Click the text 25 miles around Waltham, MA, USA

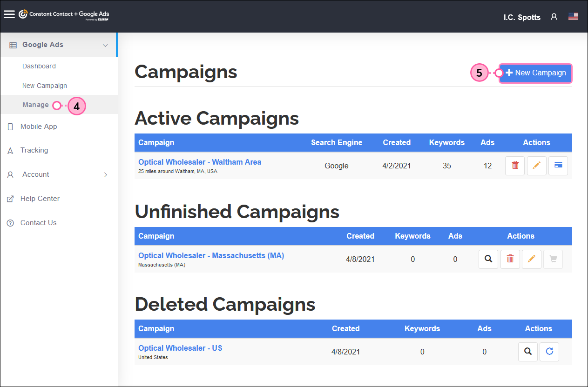click(x=178, y=171)
